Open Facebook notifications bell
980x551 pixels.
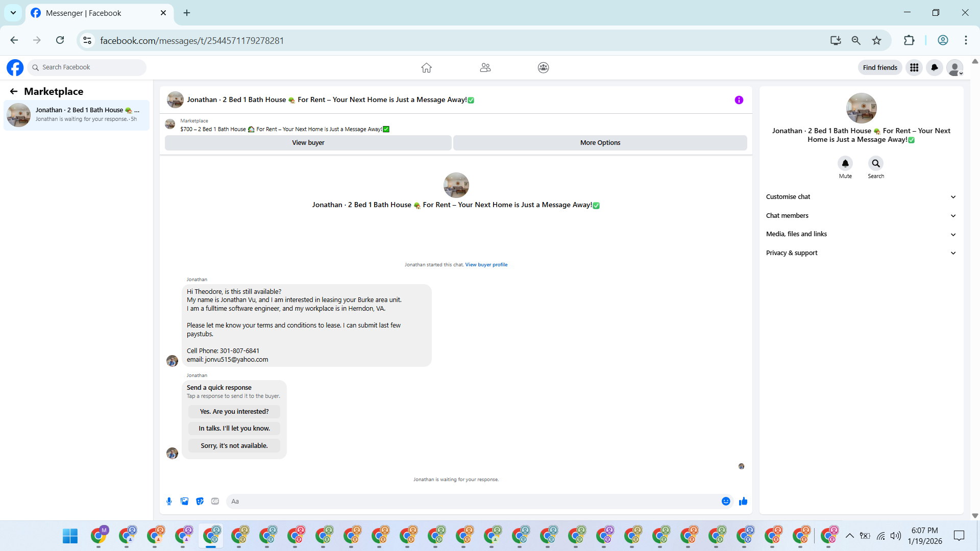tap(935, 67)
